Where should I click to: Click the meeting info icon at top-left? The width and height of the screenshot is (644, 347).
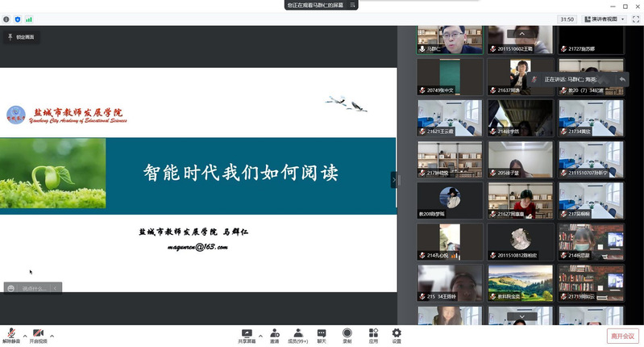pyautogui.click(x=6, y=19)
